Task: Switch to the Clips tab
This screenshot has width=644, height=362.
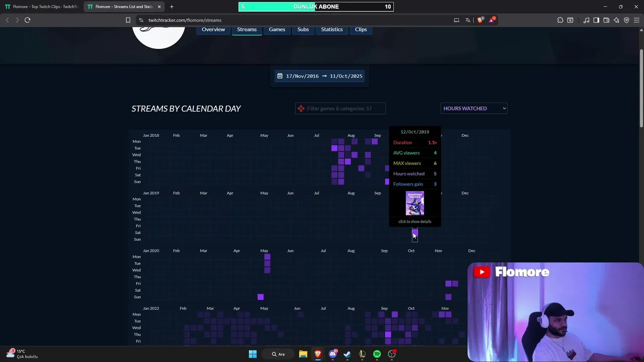Action: [x=361, y=29]
